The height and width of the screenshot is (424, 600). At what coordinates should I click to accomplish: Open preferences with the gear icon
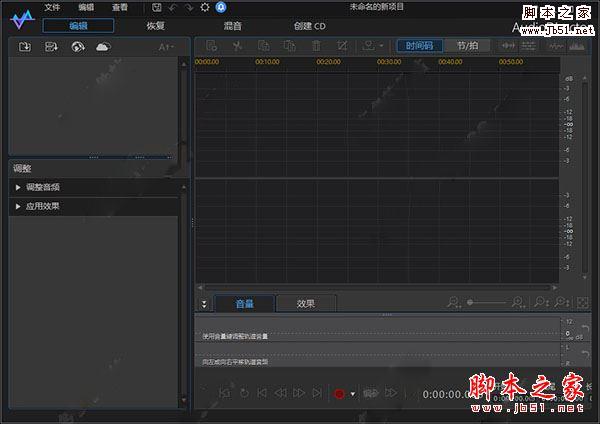(x=205, y=8)
